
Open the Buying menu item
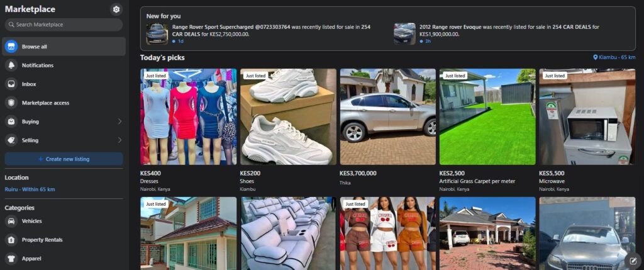tap(64, 121)
